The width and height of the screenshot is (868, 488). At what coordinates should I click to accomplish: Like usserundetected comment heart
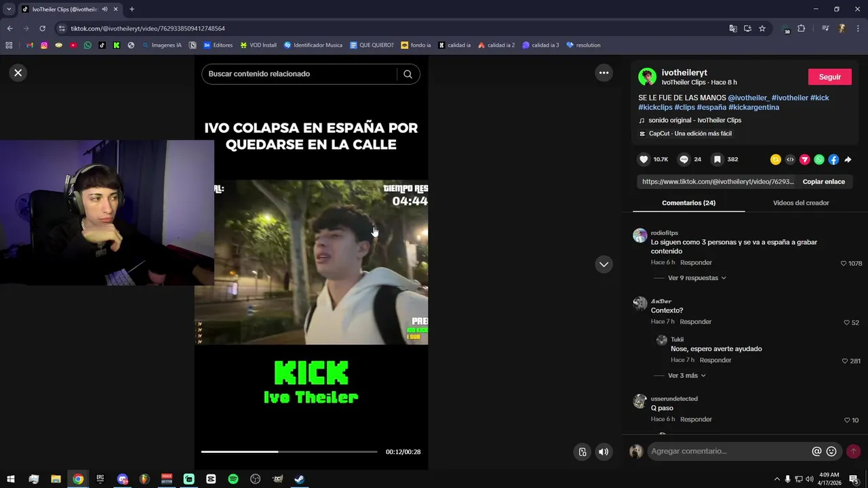pos(847,420)
